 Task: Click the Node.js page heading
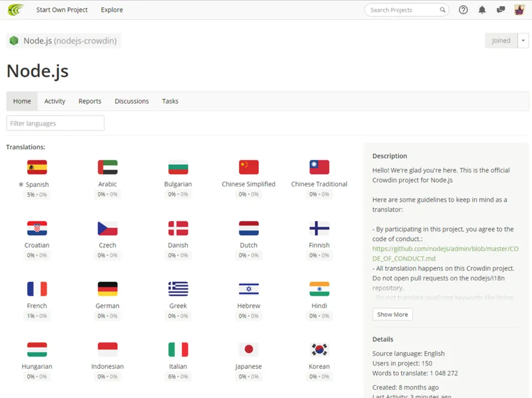click(x=38, y=71)
